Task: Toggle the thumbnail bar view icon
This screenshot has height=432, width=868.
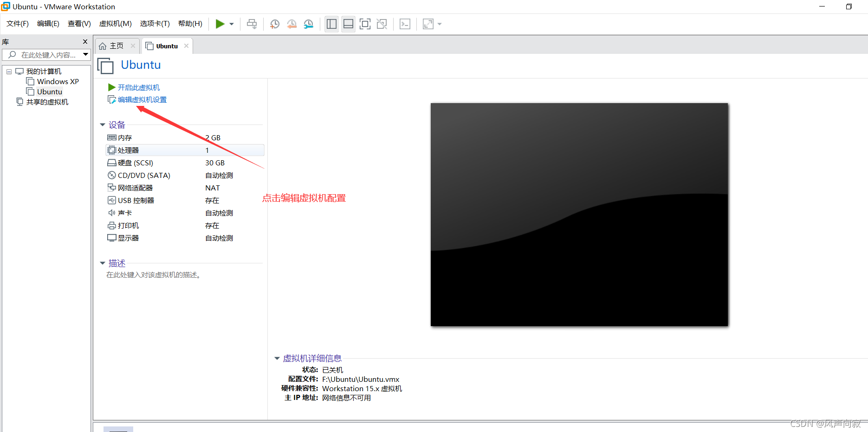Action: click(348, 24)
